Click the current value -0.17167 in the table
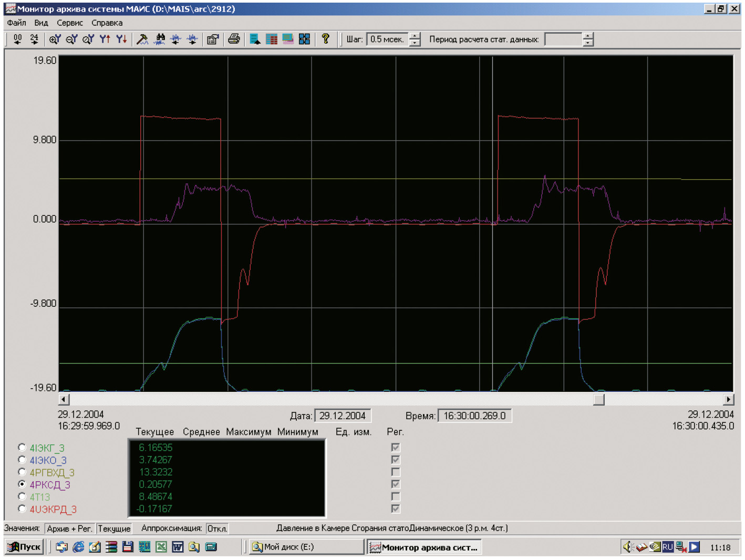 coord(154,509)
